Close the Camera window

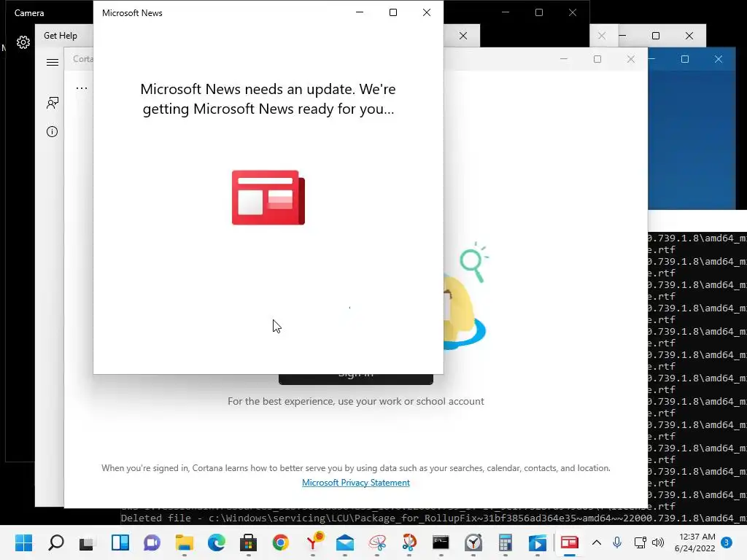tap(573, 12)
